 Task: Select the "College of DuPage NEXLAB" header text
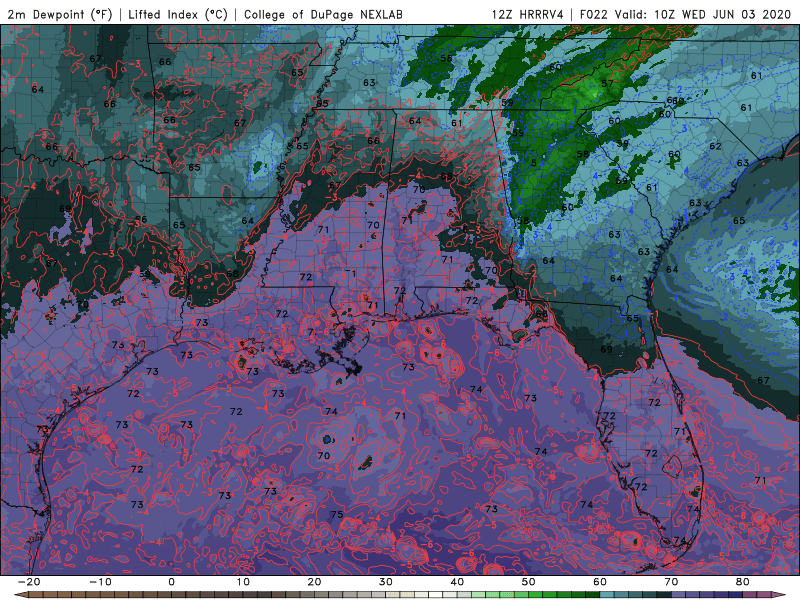click(x=323, y=14)
